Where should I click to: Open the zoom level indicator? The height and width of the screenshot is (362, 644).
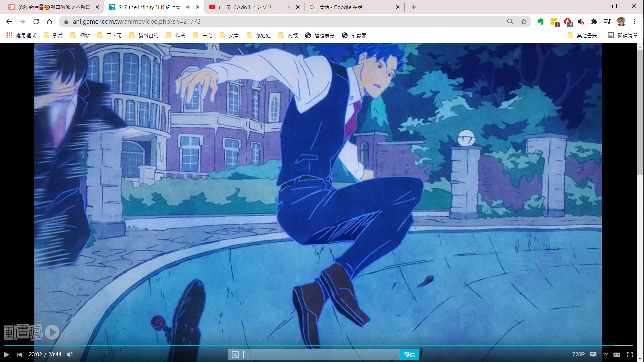coord(510,22)
